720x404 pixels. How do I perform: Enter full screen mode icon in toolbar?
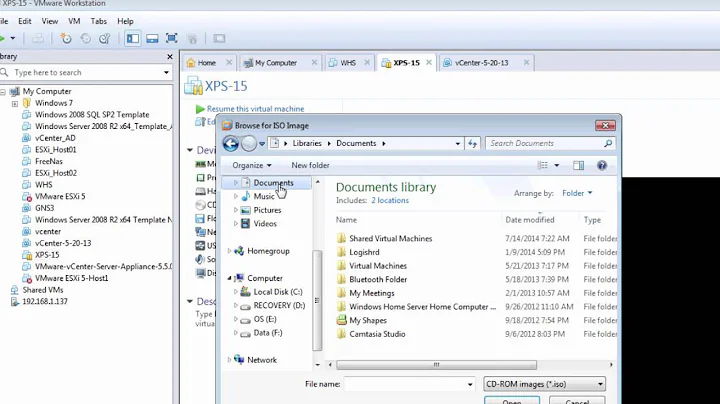click(172, 38)
